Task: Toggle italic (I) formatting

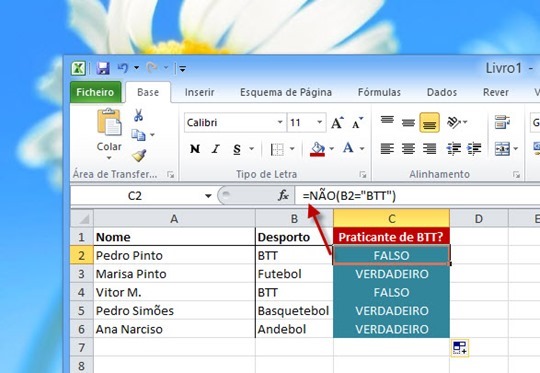Action: [x=216, y=149]
